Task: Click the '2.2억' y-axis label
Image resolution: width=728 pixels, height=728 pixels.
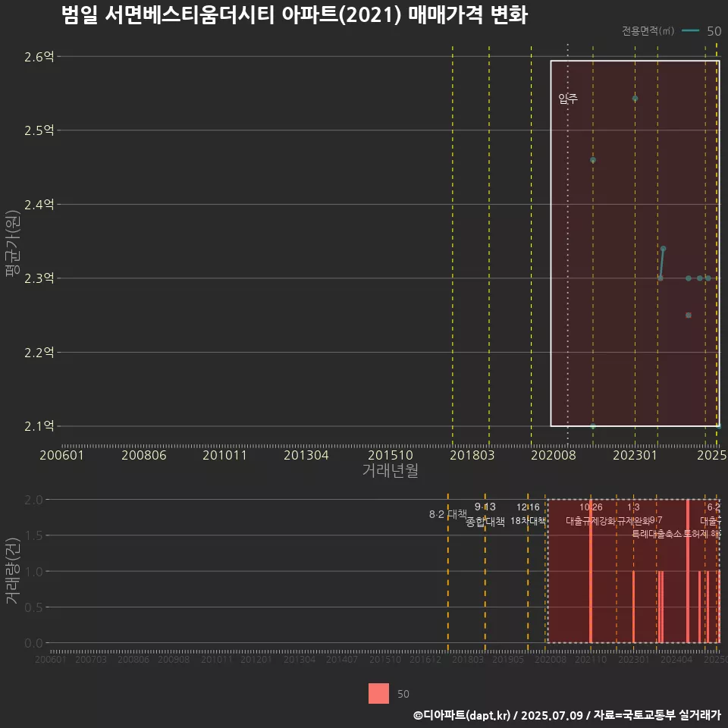Action: [39, 353]
